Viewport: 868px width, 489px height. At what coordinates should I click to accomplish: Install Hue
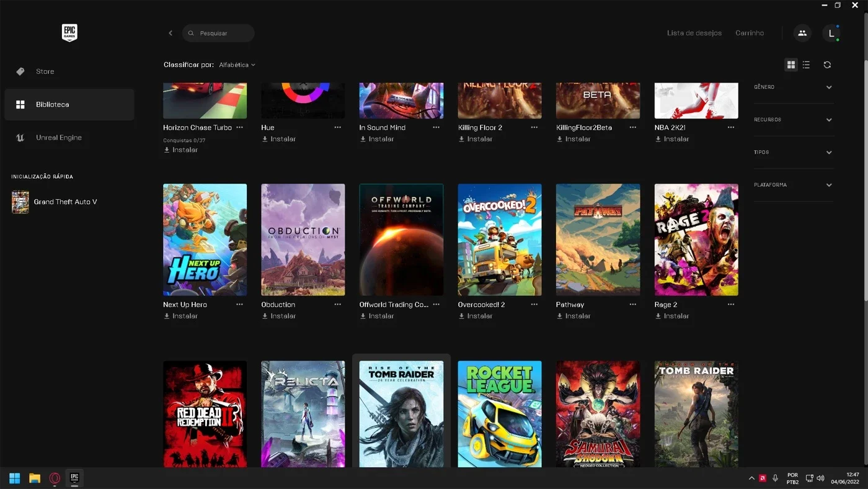click(x=278, y=139)
